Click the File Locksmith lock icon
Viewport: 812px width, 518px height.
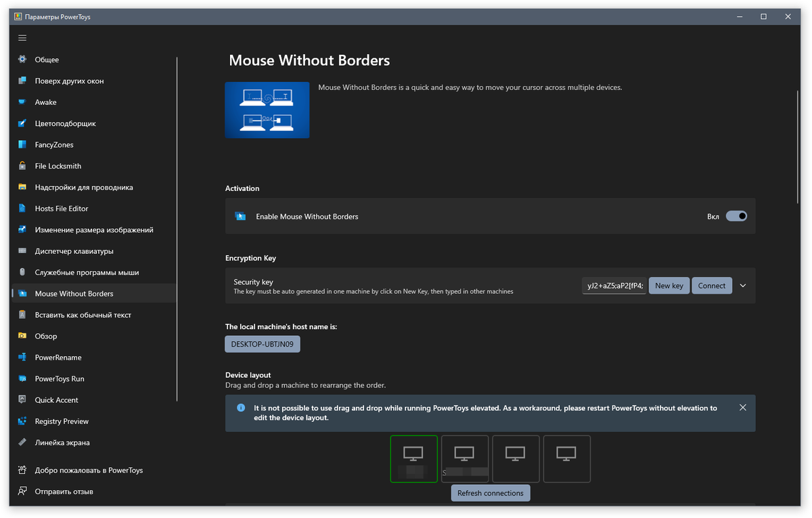click(x=22, y=166)
